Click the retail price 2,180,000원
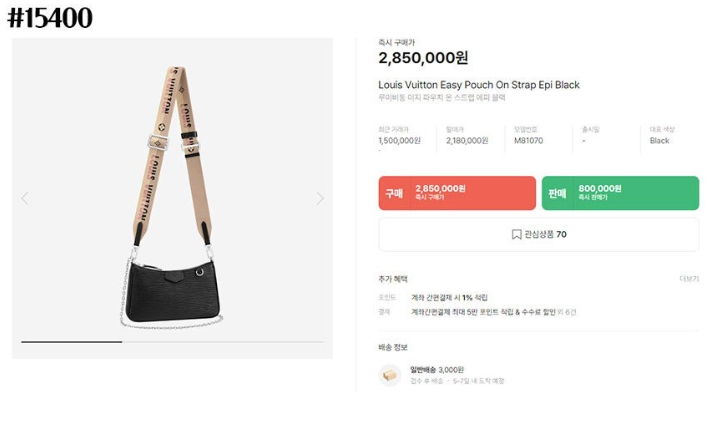This screenshot has width=716, height=430. [x=467, y=141]
